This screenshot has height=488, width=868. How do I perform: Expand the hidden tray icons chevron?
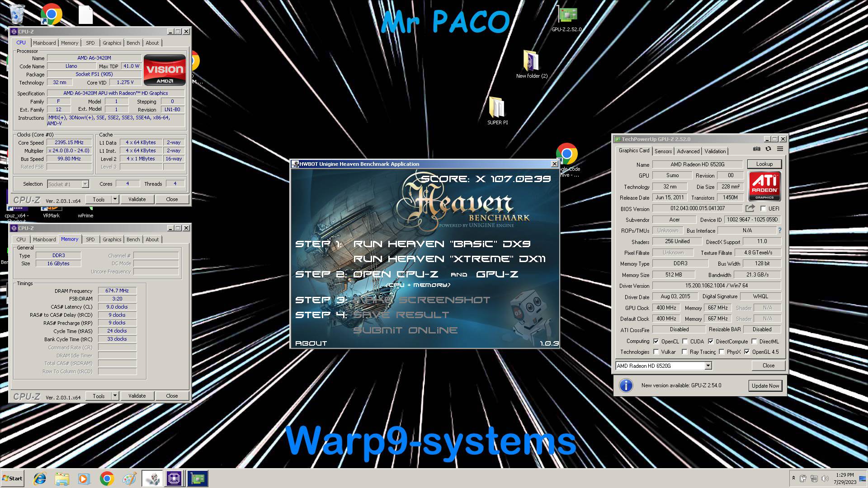pyautogui.click(x=793, y=478)
